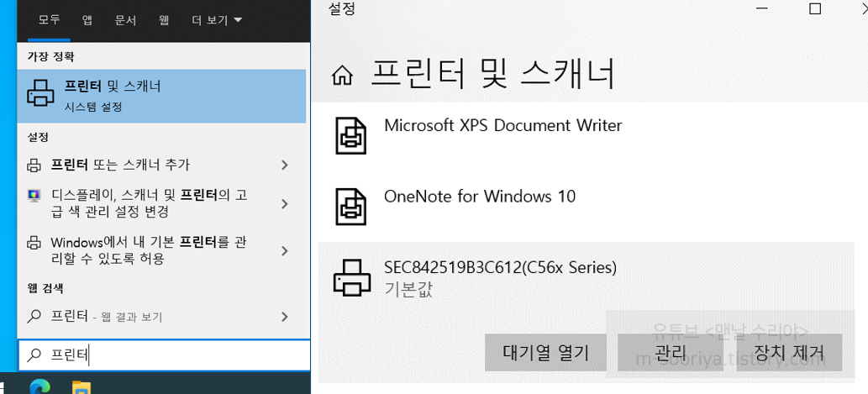Screen dimensions: 868x394
Task: Open 프린터 웹 결과 보기 entry
Action: pos(161,317)
